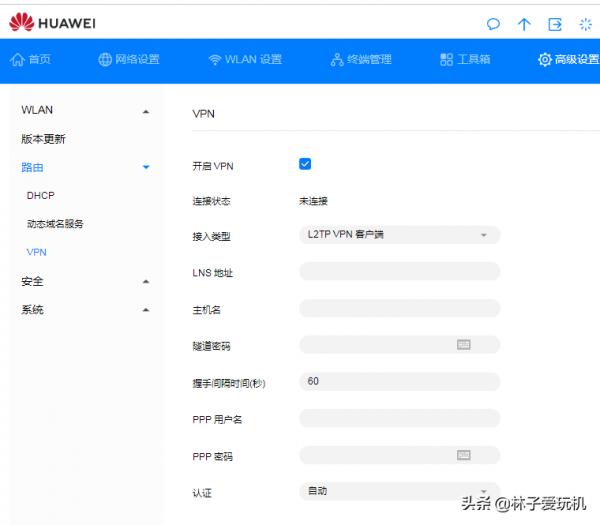Click the 开启 VPN label
Viewport: 600px width, 525px height.
coord(213,166)
